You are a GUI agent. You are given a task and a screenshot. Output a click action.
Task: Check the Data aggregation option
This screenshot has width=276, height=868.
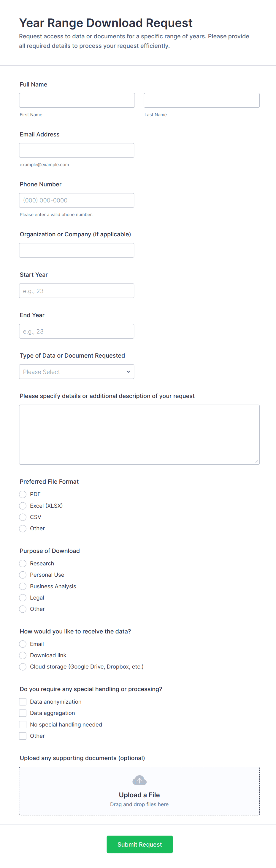click(23, 713)
